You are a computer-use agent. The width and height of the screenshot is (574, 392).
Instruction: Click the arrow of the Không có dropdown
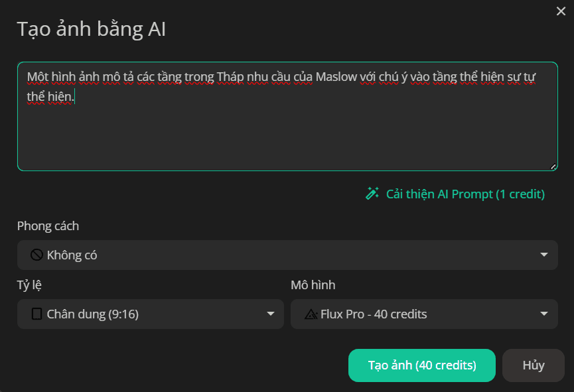(x=544, y=255)
